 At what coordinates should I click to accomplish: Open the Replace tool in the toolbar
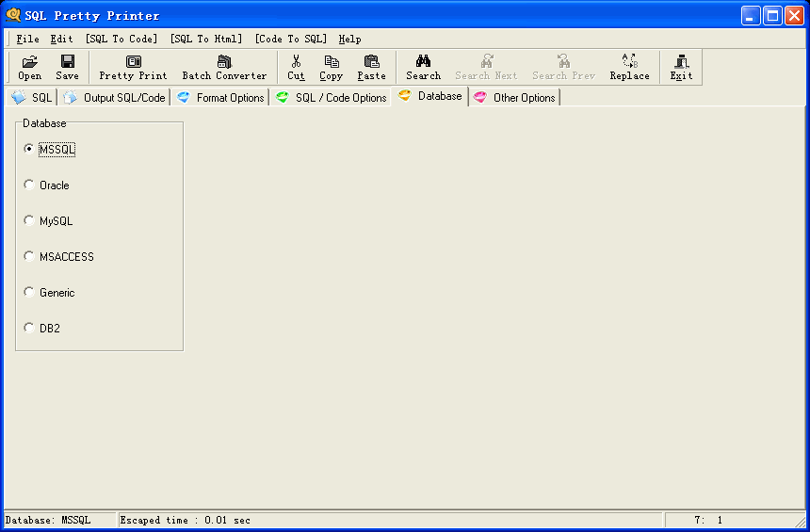[x=629, y=67]
